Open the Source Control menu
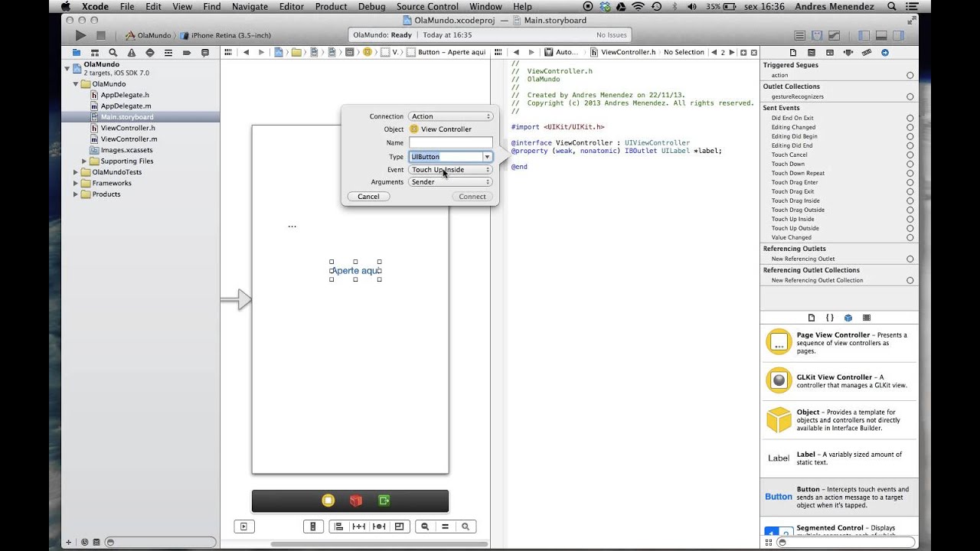This screenshot has height=551, width=980. coord(427,7)
